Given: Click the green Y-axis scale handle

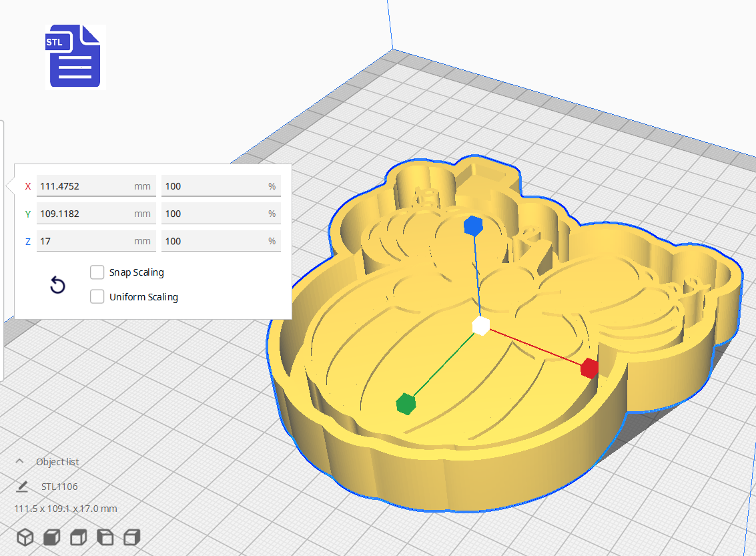Looking at the screenshot, I should (x=404, y=403).
